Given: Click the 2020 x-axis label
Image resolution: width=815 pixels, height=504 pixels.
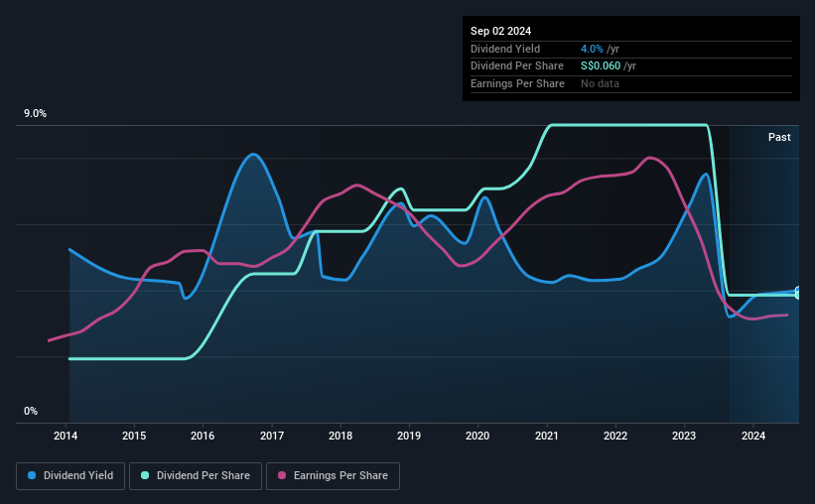Looking at the screenshot, I should tap(477, 436).
